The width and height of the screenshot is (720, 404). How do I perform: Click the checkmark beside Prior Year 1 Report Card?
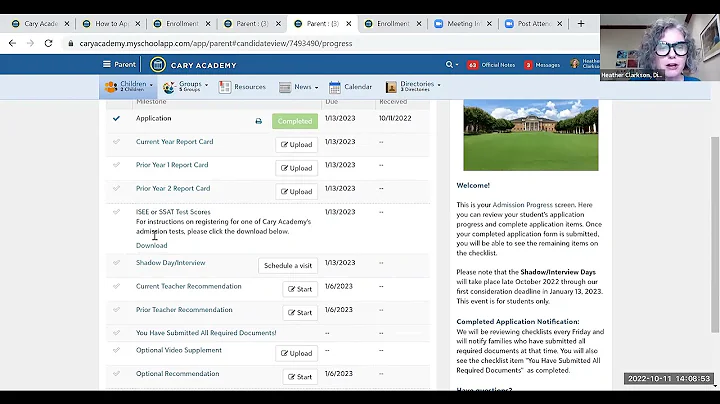(116, 164)
